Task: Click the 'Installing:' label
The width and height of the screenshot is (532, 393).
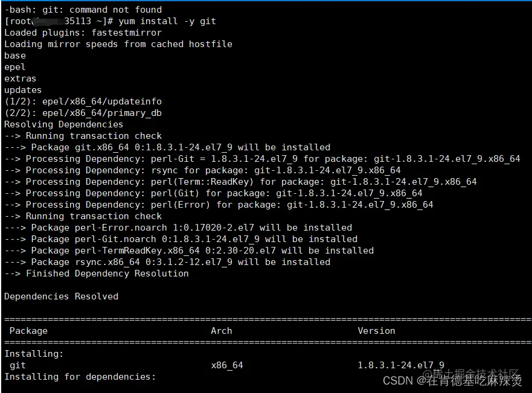Action: (x=34, y=354)
